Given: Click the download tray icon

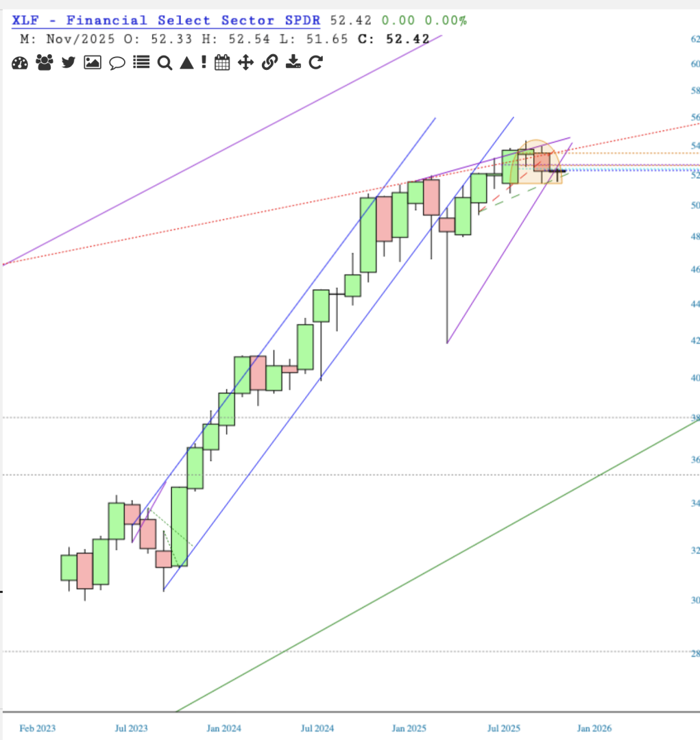Looking at the screenshot, I should 293,62.
